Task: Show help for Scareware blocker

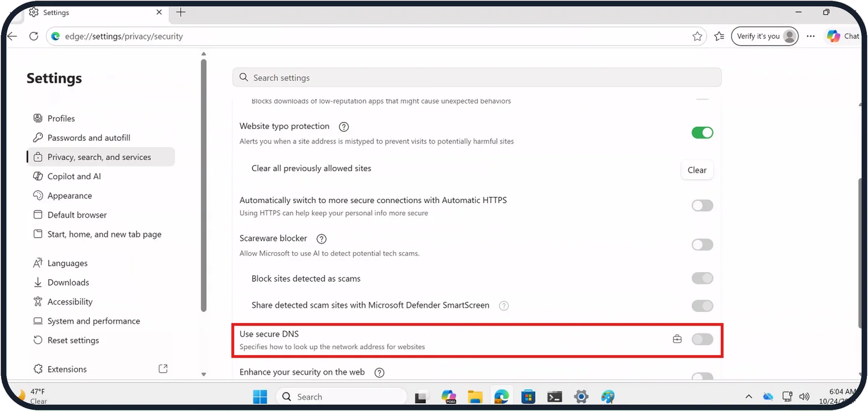Action: click(321, 239)
